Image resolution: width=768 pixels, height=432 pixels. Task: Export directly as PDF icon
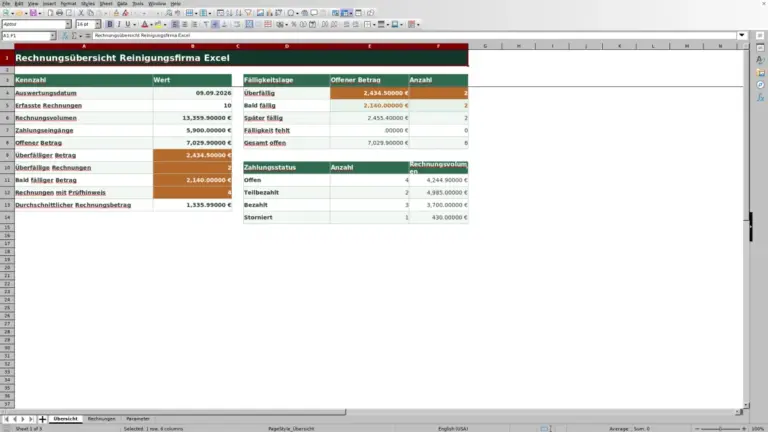point(50,13)
